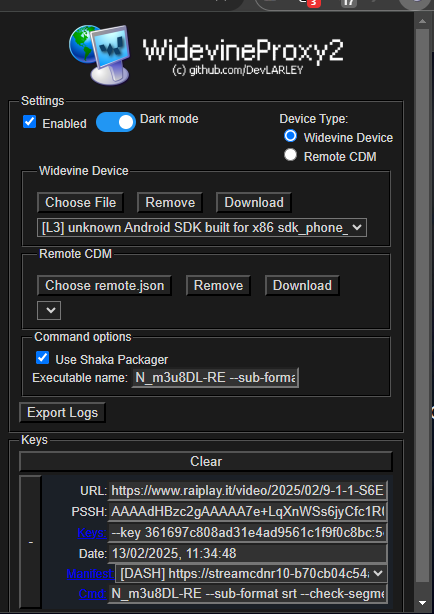The height and width of the screenshot is (614, 434).
Task: Uncheck Use Shaka Packager checkbox
Action: click(x=42, y=358)
